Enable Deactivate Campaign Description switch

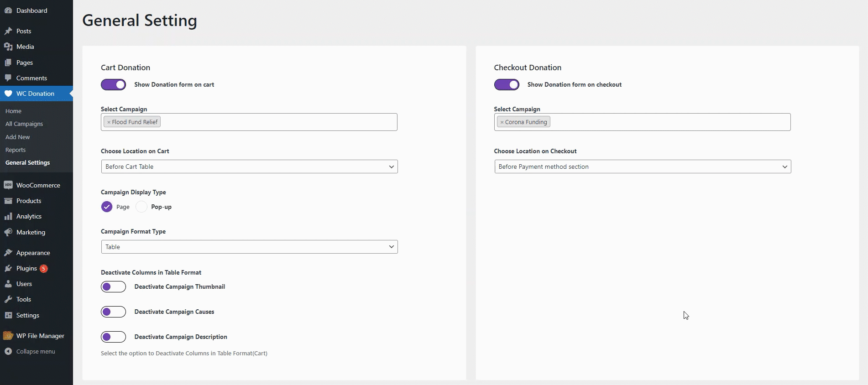tap(113, 337)
